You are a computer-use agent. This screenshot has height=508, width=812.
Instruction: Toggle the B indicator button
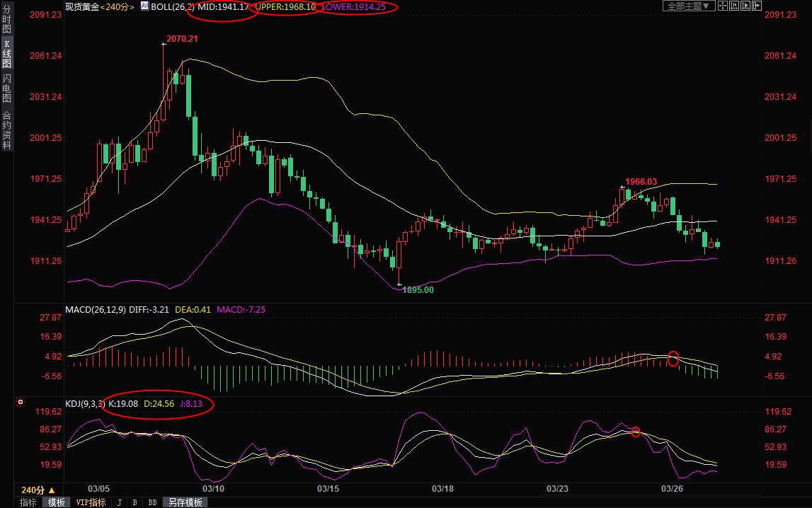click(135, 502)
